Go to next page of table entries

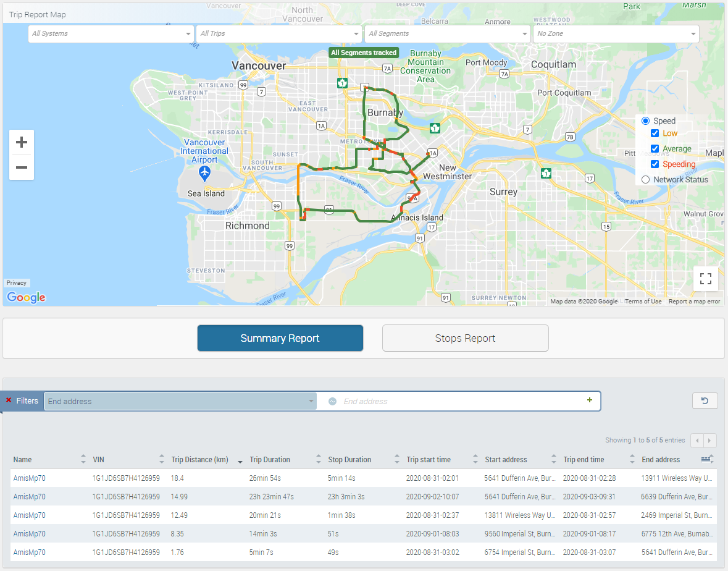pos(710,441)
